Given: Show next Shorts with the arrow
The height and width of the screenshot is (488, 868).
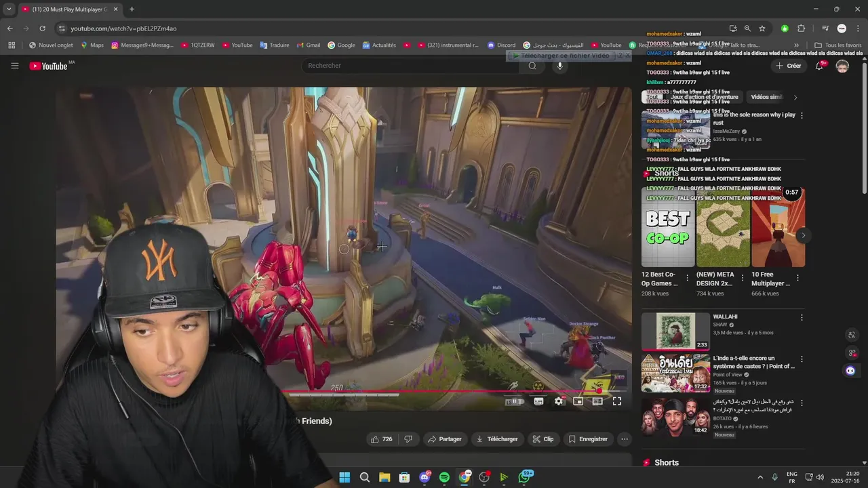Looking at the screenshot, I should 803,235.
